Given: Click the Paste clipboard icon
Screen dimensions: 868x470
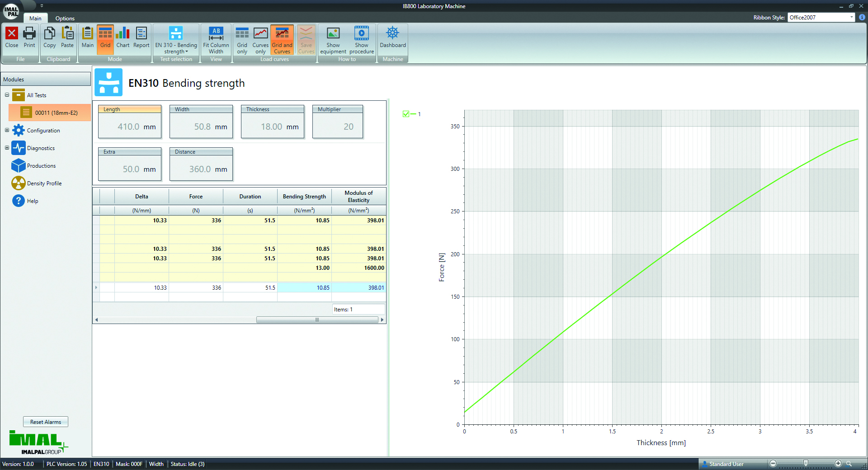Looking at the screenshot, I should click(67, 38).
